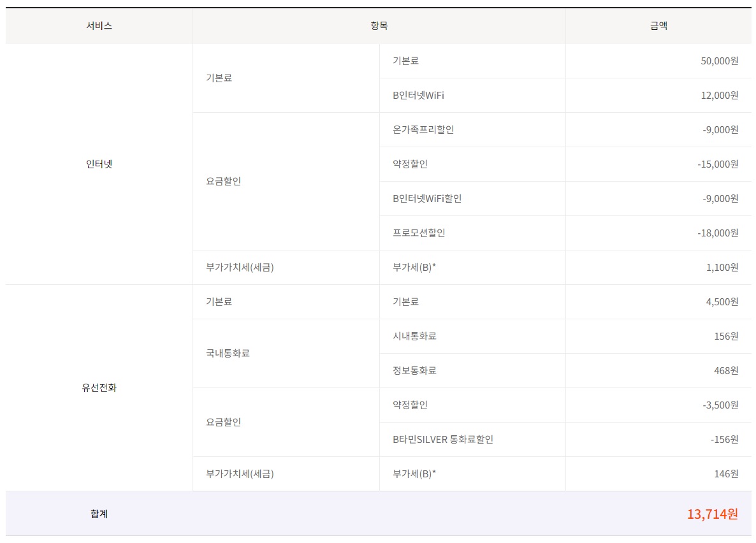Click the 서비스 column header

coord(99,26)
